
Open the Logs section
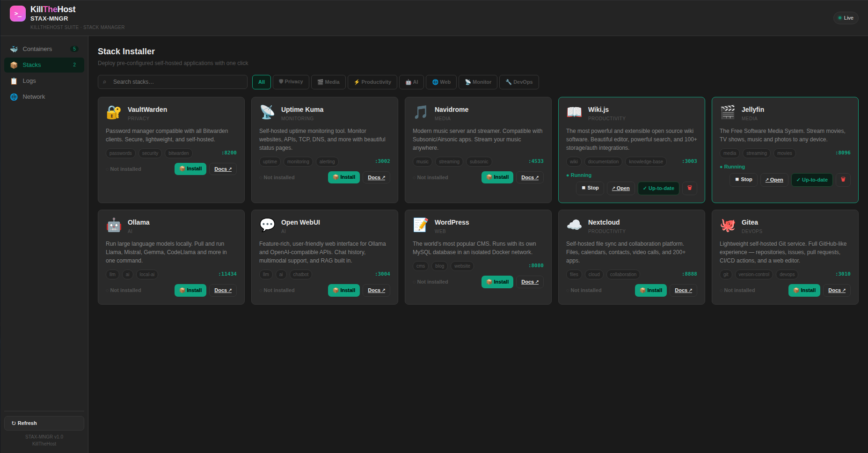coord(44,81)
